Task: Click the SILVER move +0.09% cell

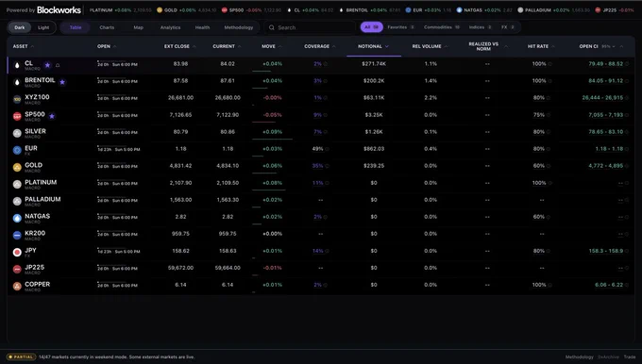Action: [x=272, y=132]
